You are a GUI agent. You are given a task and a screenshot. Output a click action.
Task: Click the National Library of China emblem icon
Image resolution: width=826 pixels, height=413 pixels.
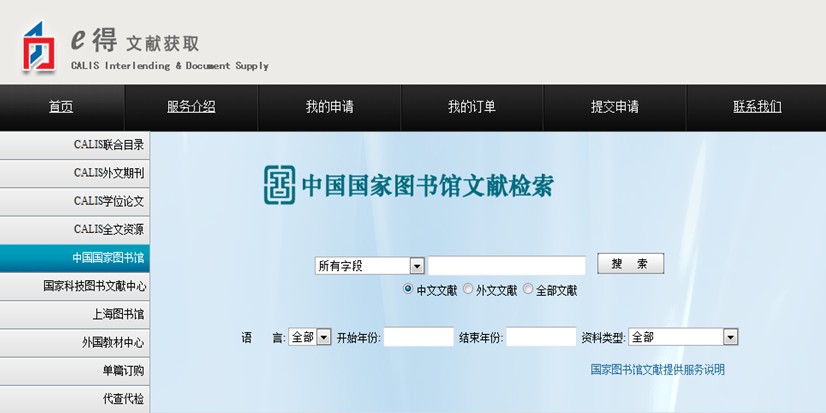279,185
